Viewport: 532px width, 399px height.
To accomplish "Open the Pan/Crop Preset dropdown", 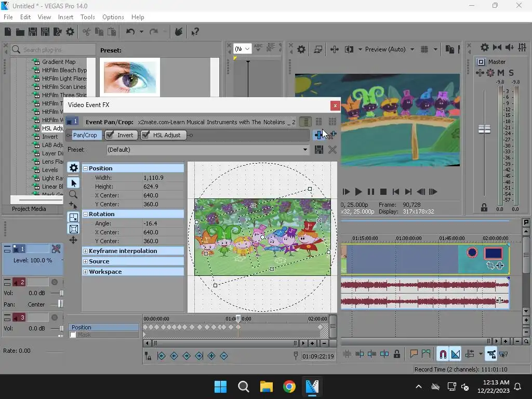I will point(305,150).
